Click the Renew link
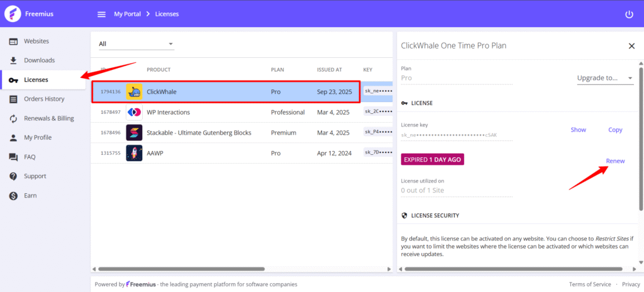Viewport: 644px width, 292px height. tap(615, 161)
